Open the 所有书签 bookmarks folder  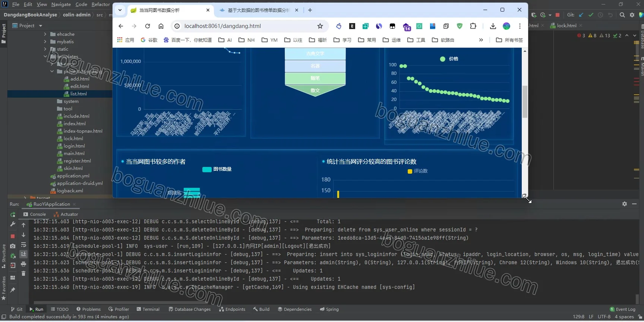click(509, 40)
